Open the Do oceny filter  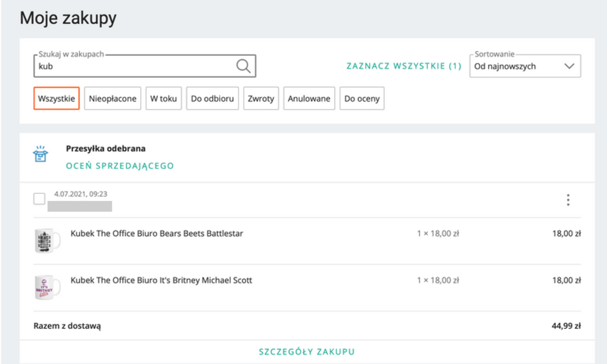[362, 98]
